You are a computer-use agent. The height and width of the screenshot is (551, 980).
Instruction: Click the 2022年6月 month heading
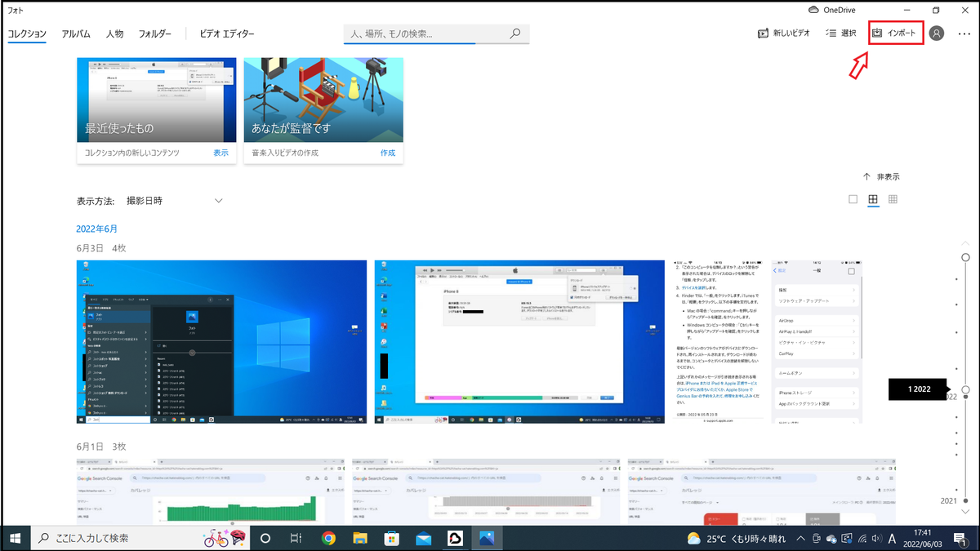point(97,229)
